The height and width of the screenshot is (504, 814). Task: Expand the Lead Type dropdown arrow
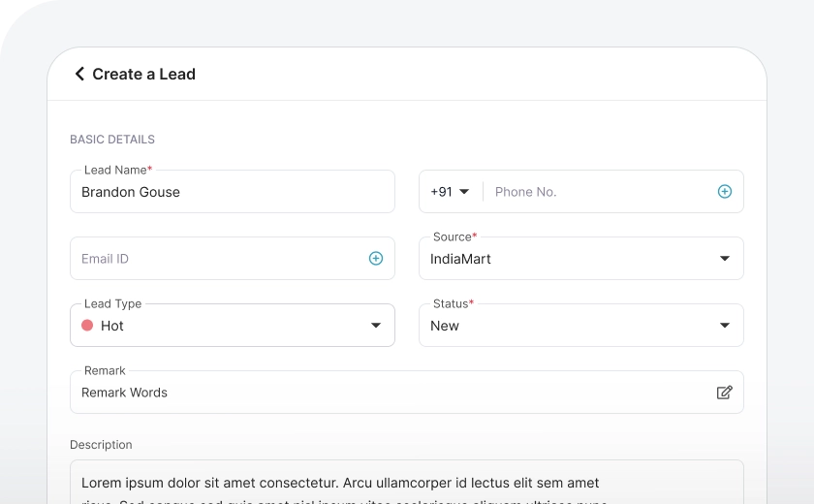coord(375,326)
